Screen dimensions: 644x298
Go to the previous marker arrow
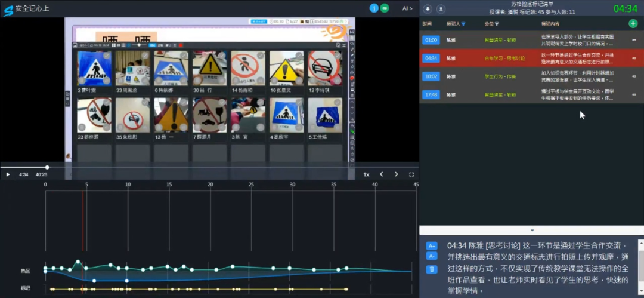coord(382,174)
